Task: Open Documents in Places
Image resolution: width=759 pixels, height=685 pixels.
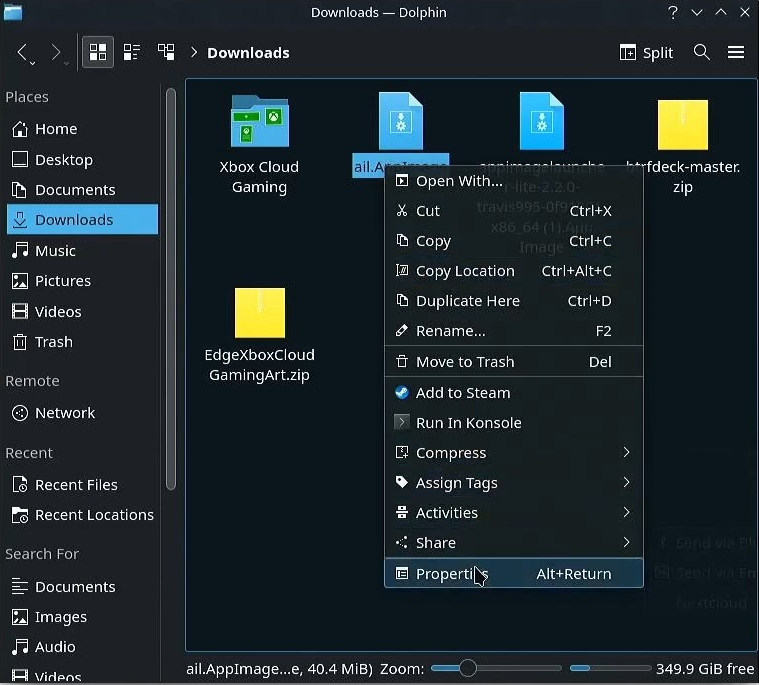Action: coord(82,190)
